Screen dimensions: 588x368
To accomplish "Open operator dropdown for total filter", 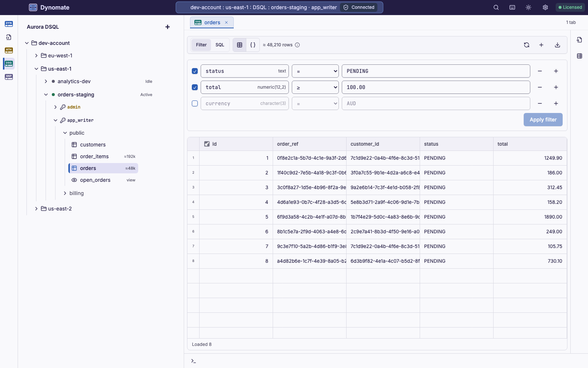I will point(315,87).
